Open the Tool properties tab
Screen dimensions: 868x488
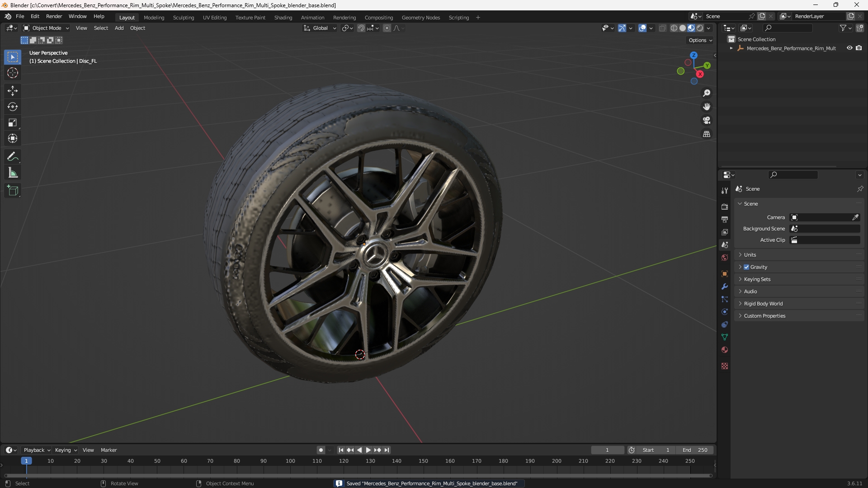[x=725, y=191]
